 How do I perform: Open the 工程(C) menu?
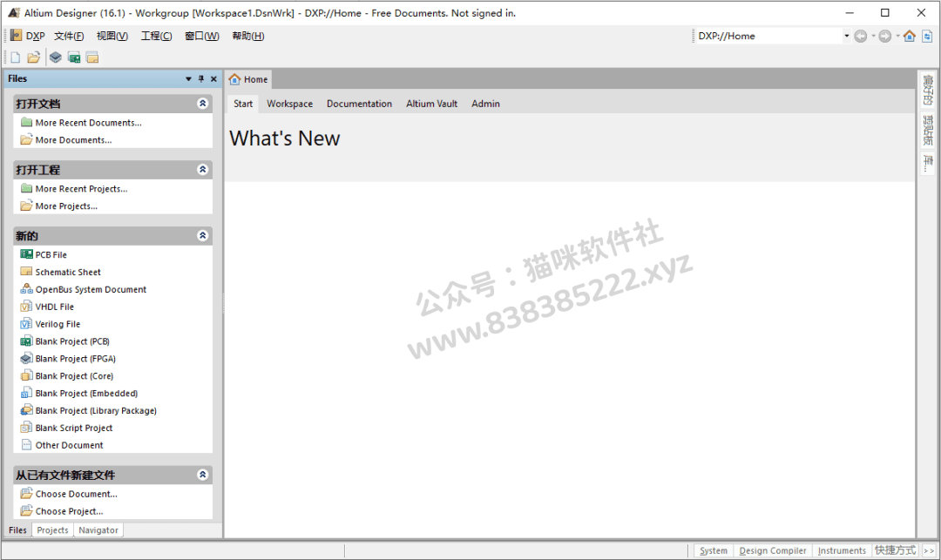[x=156, y=36]
